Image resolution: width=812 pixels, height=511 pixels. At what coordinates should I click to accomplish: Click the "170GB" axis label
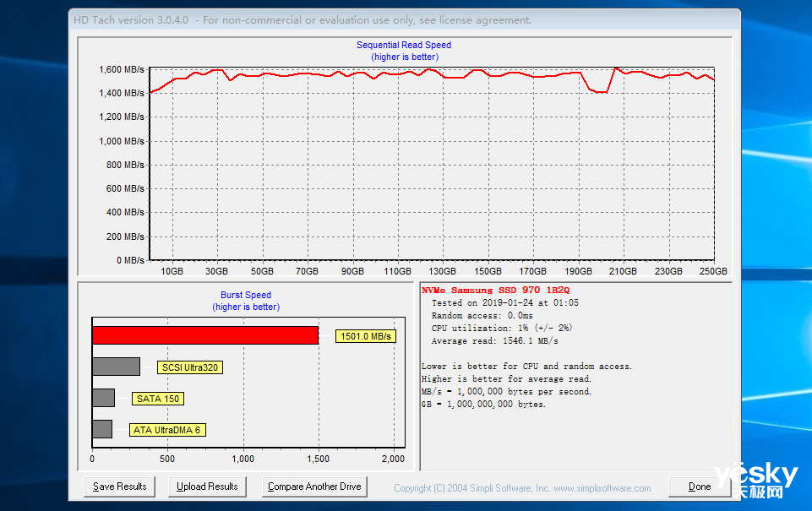[533, 271]
